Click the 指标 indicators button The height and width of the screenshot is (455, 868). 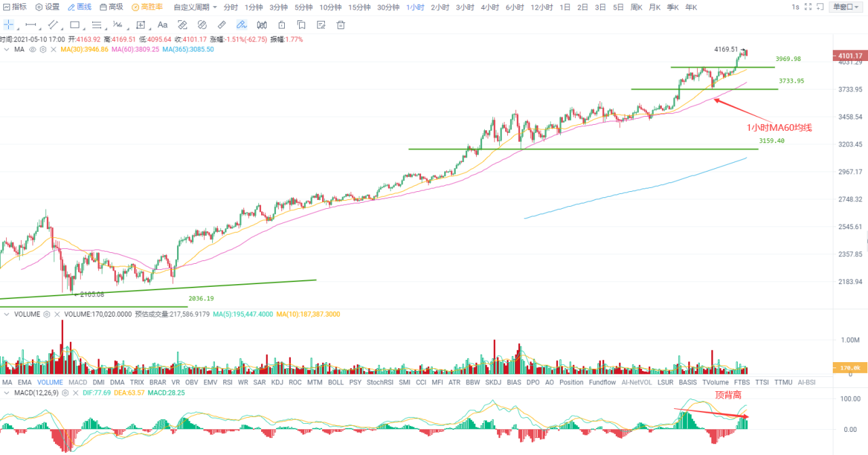(15, 7)
